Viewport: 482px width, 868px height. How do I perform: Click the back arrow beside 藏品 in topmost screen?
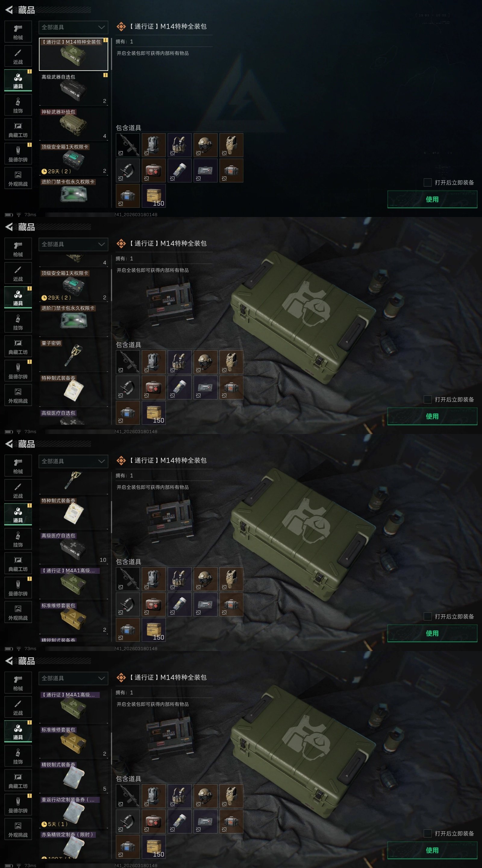9,10
